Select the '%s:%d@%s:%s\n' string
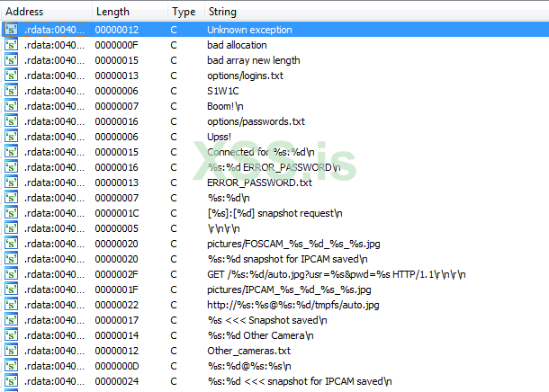549x392 pixels. tap(249, 366)
